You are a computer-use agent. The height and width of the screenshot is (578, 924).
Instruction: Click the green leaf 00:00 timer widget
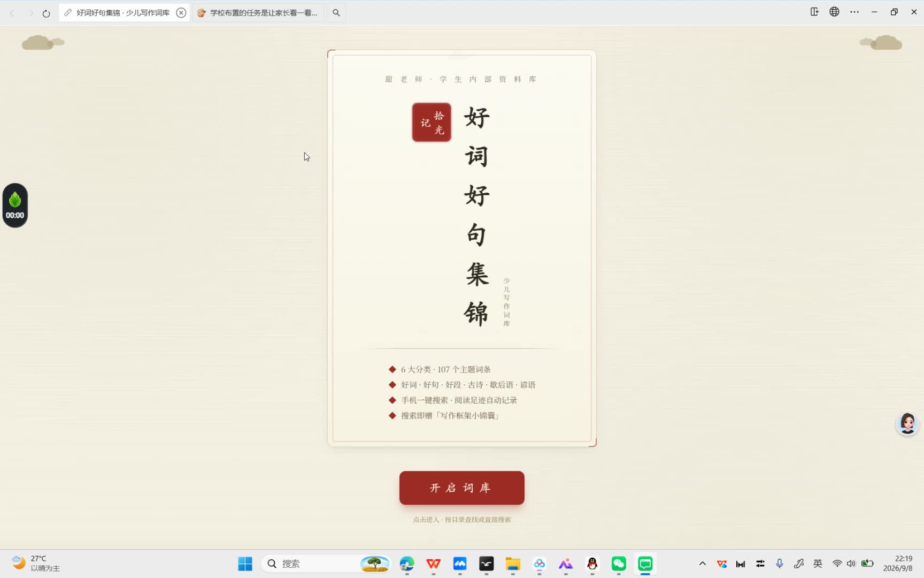pos(15,206)
